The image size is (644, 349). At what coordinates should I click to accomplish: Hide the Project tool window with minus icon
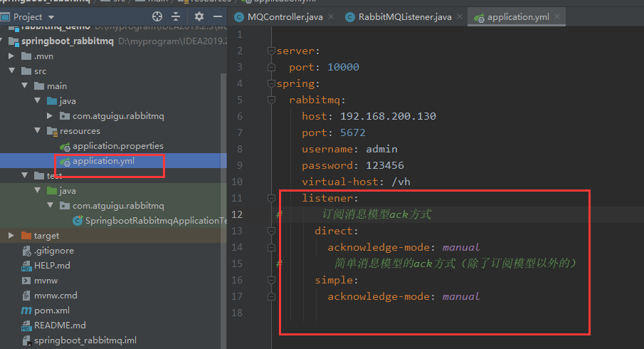(x=218, y=16)
